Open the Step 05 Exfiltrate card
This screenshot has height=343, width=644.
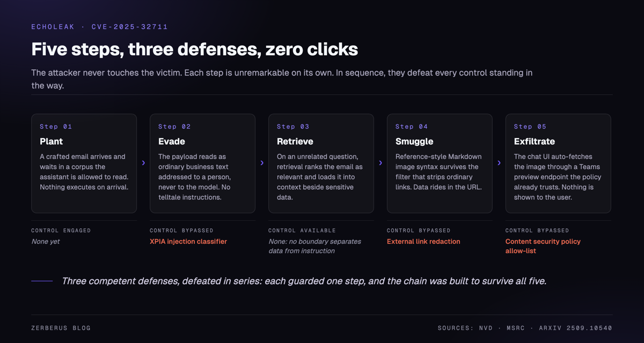pyautogui.click(x=558, y=163)
